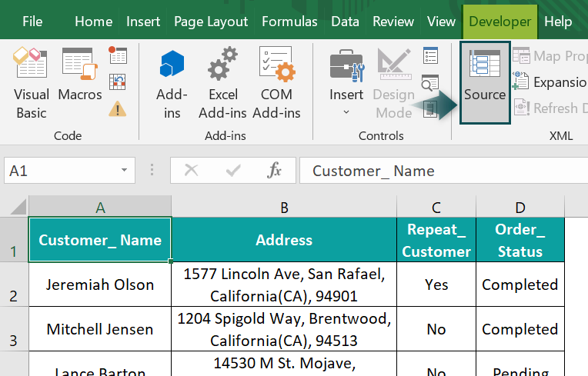Cancel formula entry with X button
Image resolution: width=588 pixels, height=376 pixels.
click(x=191, y=171)
